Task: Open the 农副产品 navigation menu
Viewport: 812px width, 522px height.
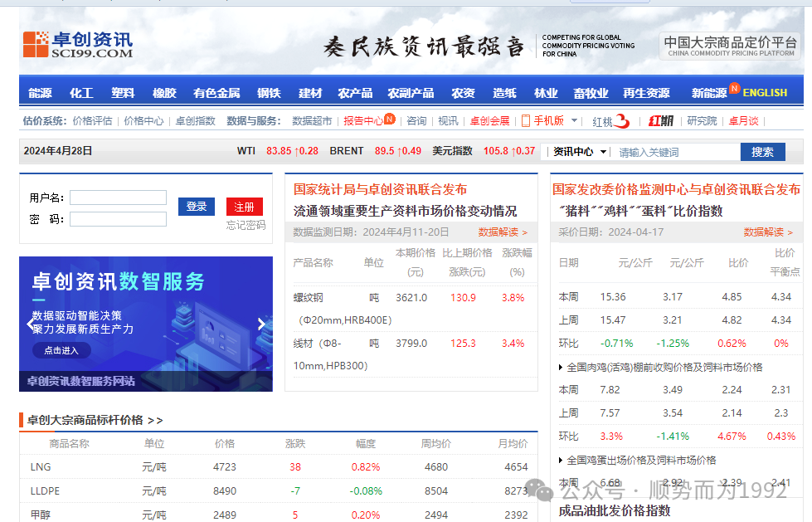Action: click(411, 93)
